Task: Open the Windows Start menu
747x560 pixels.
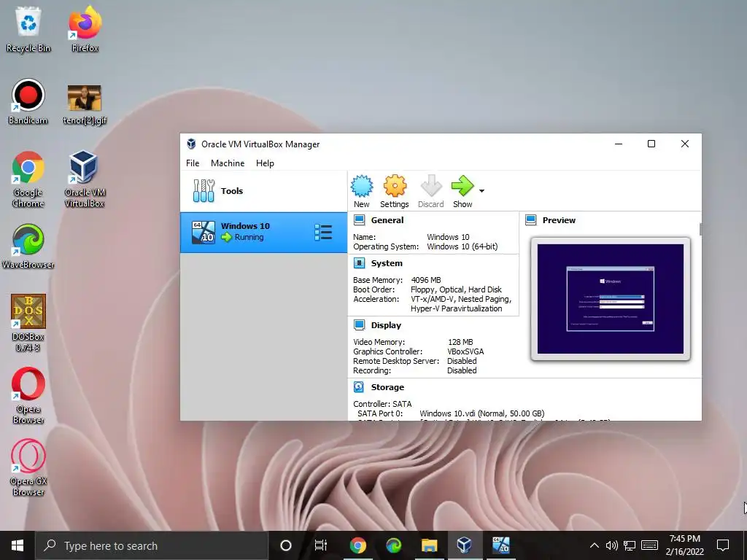Action: pos(18,545)
